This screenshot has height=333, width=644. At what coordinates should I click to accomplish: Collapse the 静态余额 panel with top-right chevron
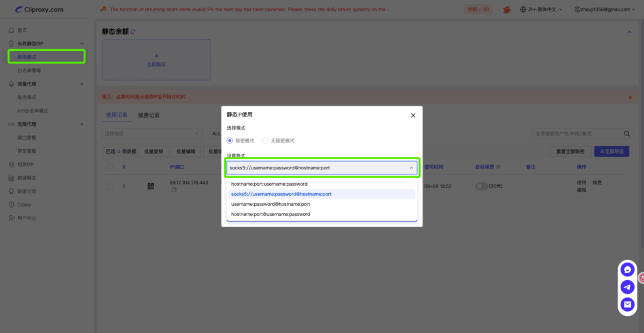629,32
